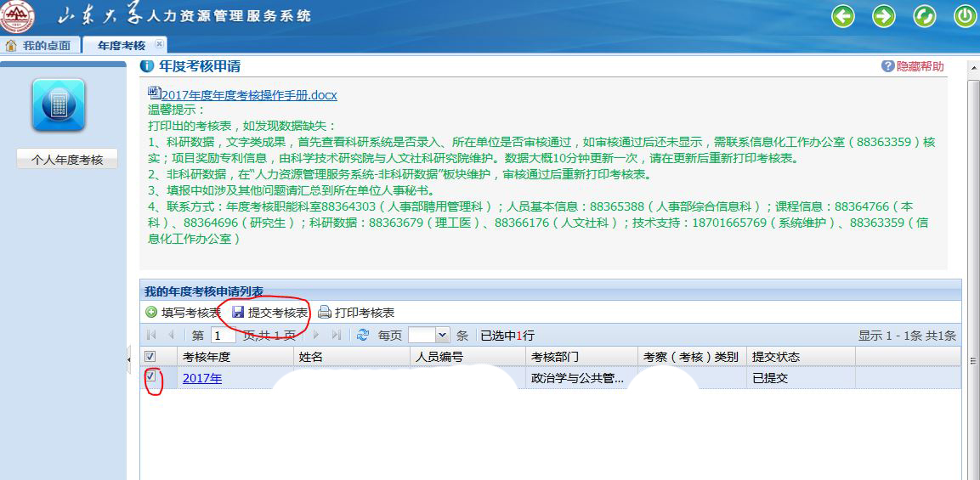This screenshot has width=980, height=480.
Task: Click the green refresh circle icon
Action: [924, 16]
